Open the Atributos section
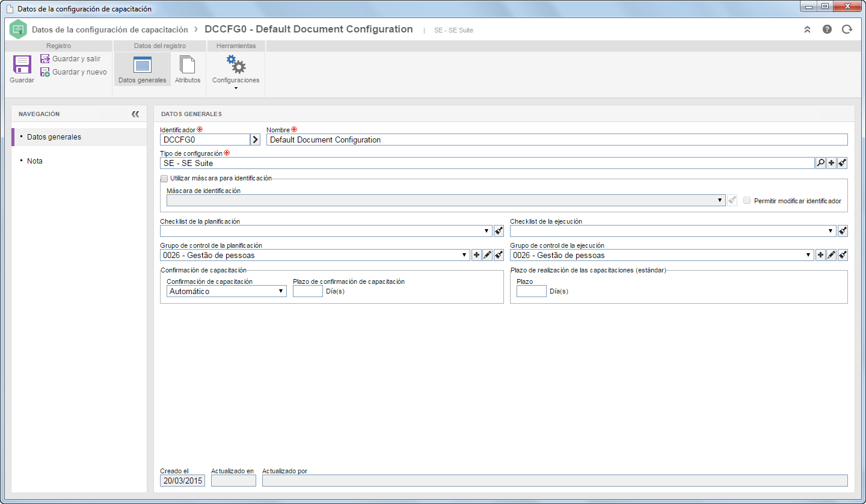 pyautogui.click(x=188, y=69)
